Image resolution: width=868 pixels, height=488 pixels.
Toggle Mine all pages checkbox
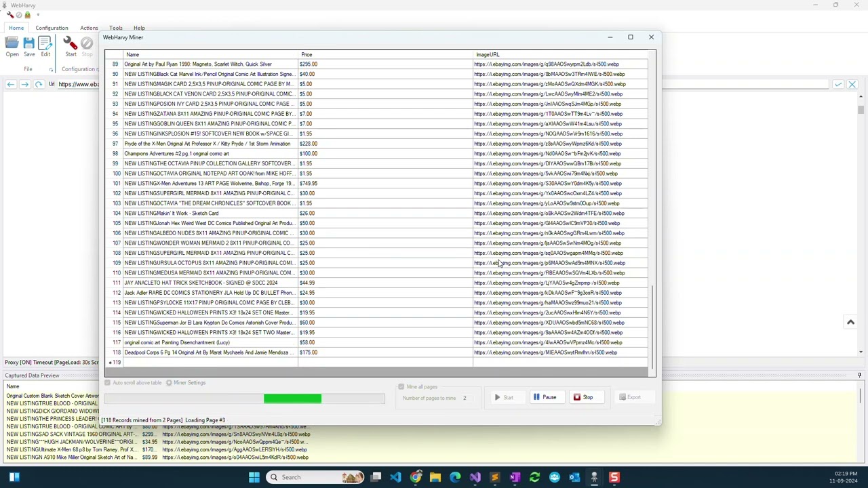[401, 387]
